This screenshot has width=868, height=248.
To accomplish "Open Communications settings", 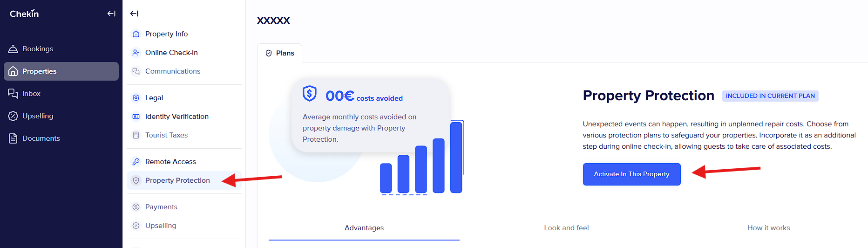I will click(172, 71).
